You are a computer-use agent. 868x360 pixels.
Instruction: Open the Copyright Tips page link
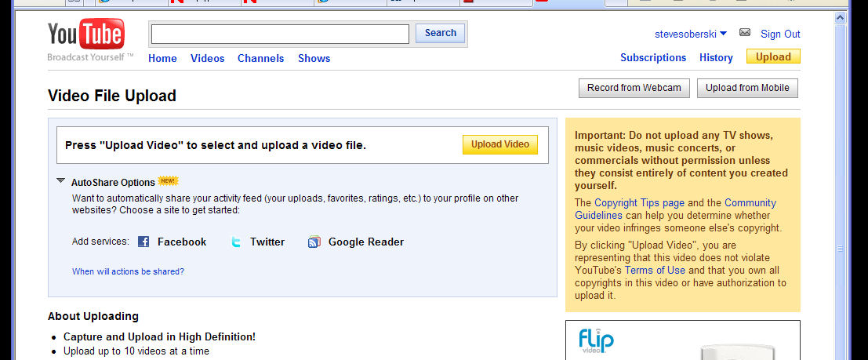(639, 202)
